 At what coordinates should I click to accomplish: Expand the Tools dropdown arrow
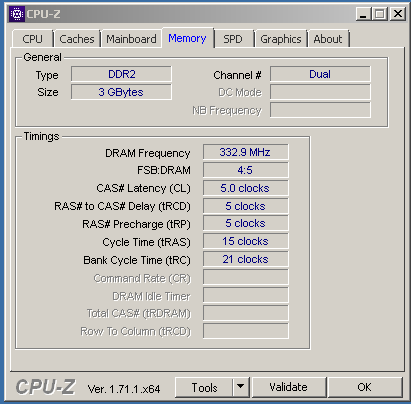[241, 387]
